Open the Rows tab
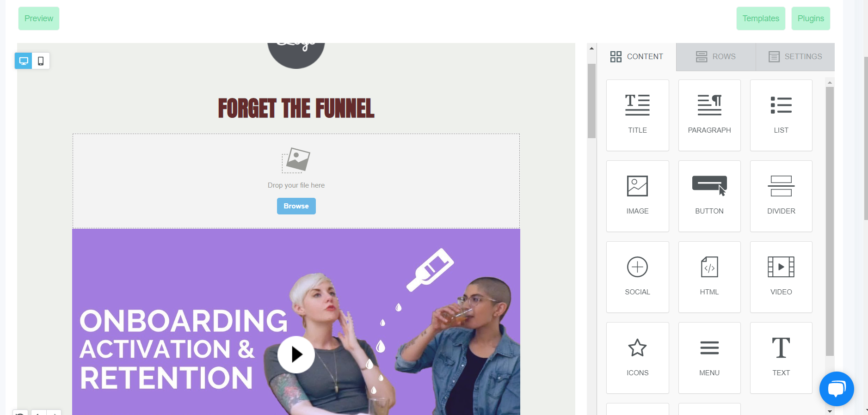This screenshot has width=868, height=415. pyautogui.click(x=716, y=57)
